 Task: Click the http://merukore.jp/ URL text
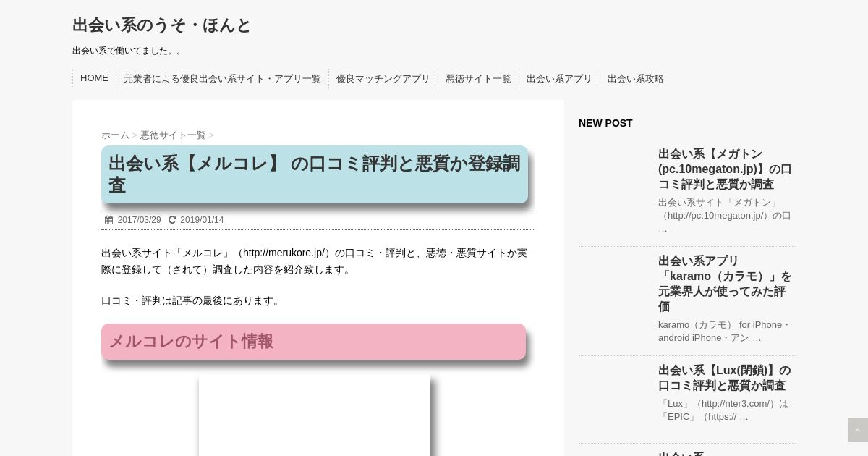284,253
